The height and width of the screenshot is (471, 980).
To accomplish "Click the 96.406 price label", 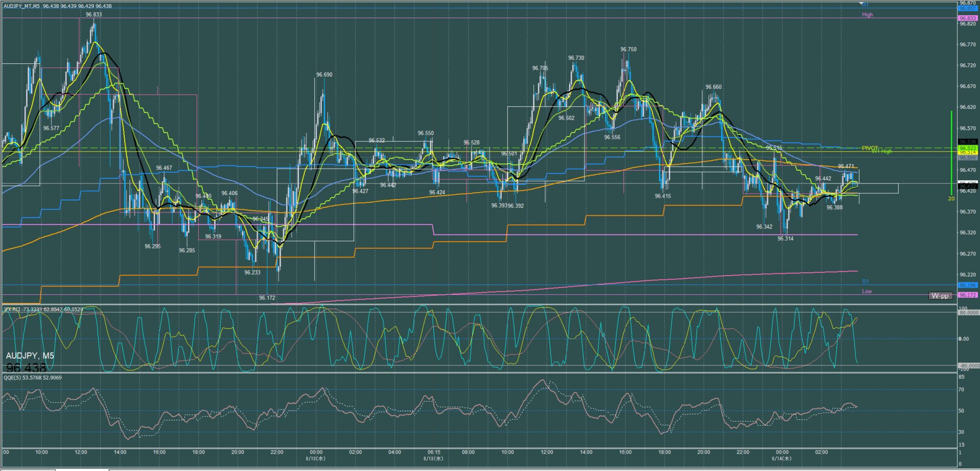I will click(x=229, y=193).
